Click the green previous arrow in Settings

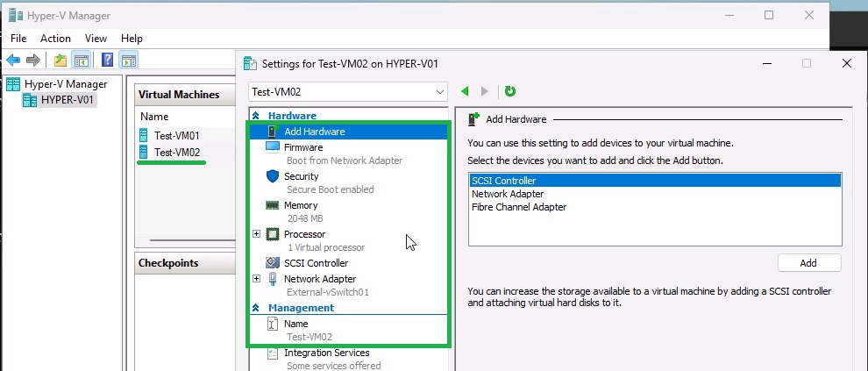pyautogui.click(x=465, y=91)
